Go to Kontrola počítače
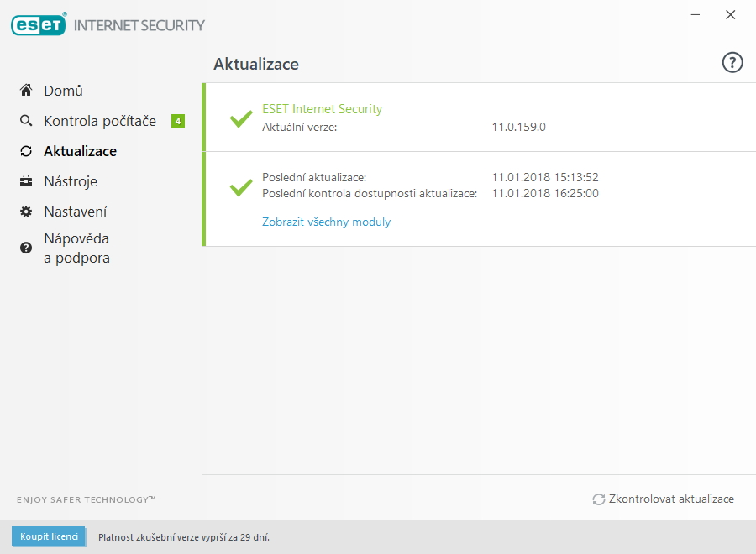 100,121
